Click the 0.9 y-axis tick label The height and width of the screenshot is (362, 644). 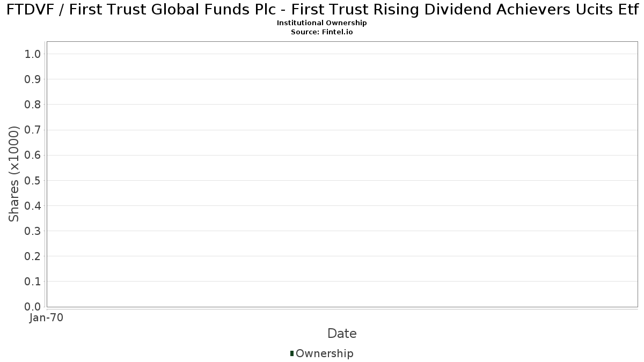tap(33, 79)
